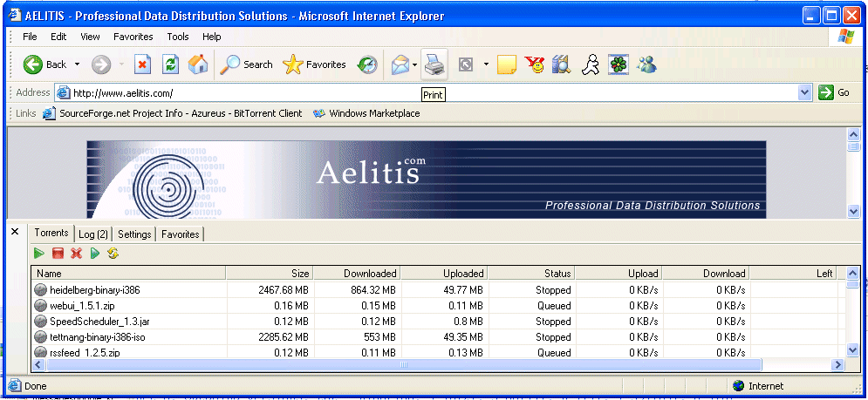Open SourceForge.net Project Info Azureus link
The height and width of the screenshot is (400, 868).
pyautogui.click(x=173, y=113)
